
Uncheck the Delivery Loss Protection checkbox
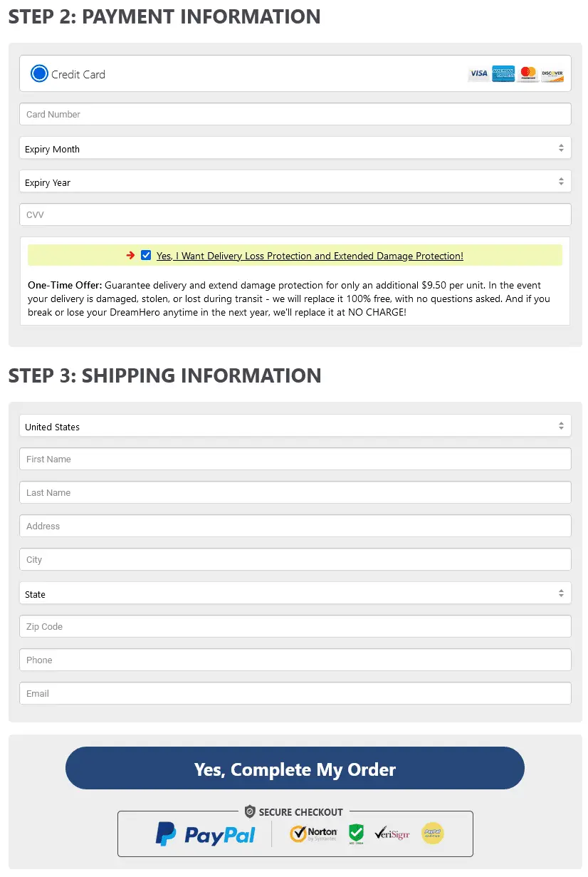coord(146,255)
